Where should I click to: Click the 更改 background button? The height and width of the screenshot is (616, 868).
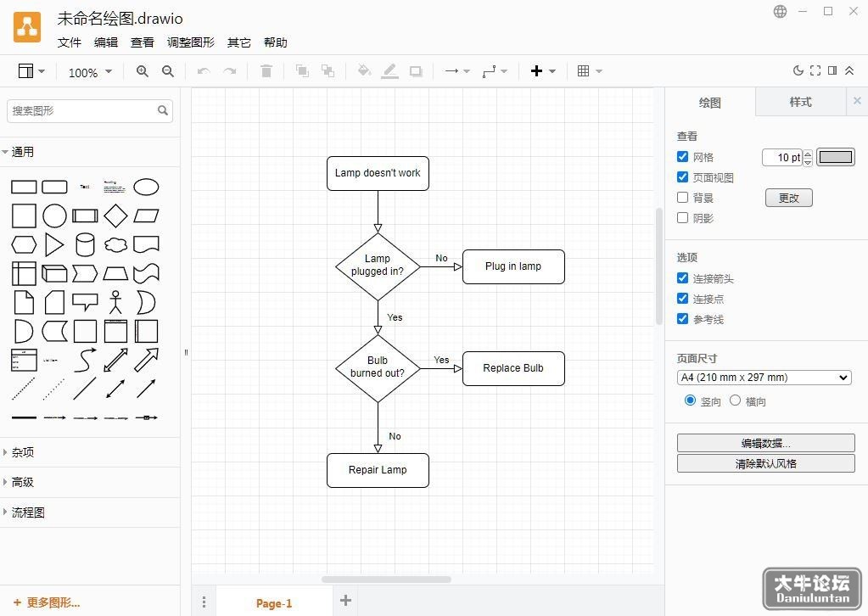(x=789, y=198)
